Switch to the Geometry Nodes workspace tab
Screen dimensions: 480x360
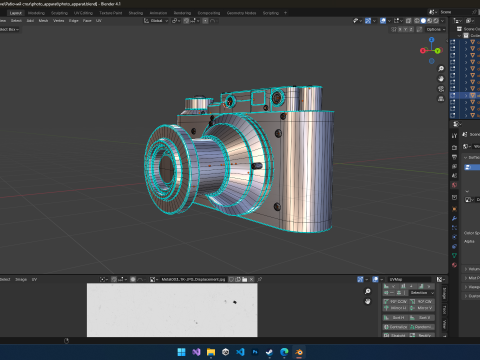[x=241, y=13]
